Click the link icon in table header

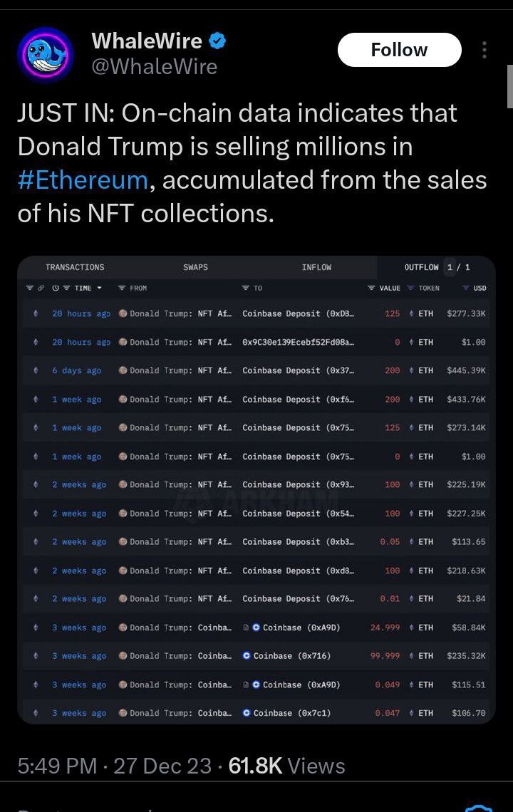(x=42, y=288)
